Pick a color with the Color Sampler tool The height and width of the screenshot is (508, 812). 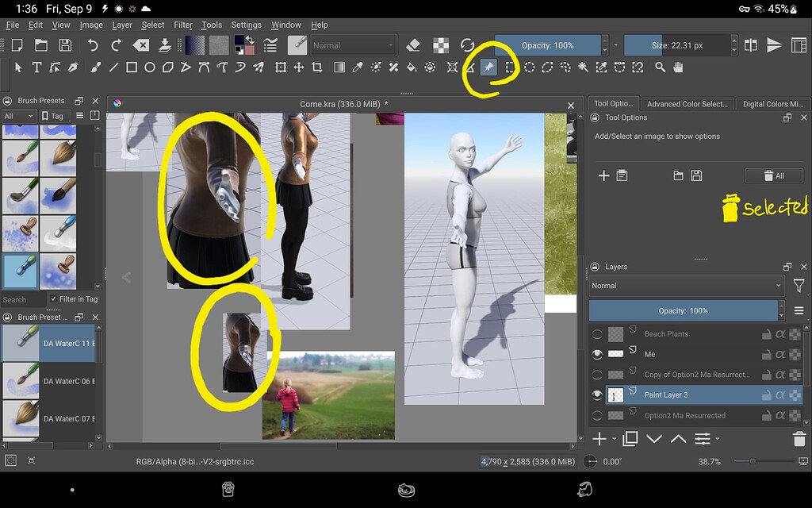[x=356, y=67]
